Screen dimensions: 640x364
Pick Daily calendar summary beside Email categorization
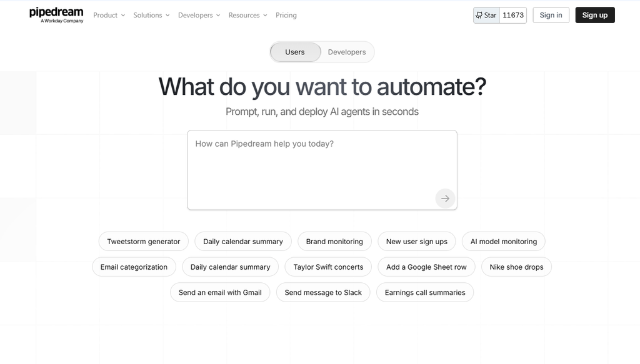click(230, 267)
